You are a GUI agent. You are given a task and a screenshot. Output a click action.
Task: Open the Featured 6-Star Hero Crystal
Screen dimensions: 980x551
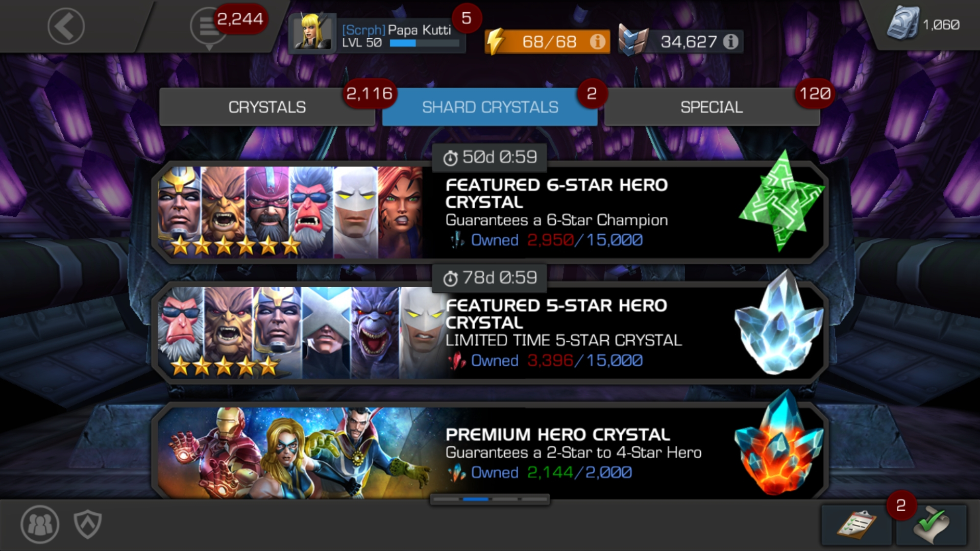pyautogui.click(x=490, y=212)
